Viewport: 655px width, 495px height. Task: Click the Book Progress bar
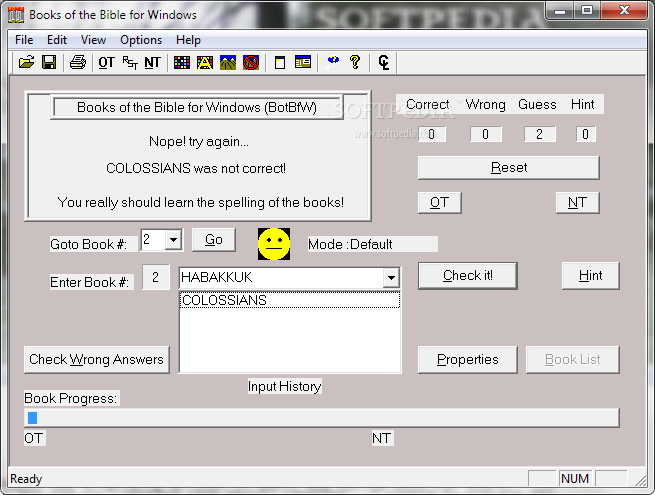click(x=322, y=418)
